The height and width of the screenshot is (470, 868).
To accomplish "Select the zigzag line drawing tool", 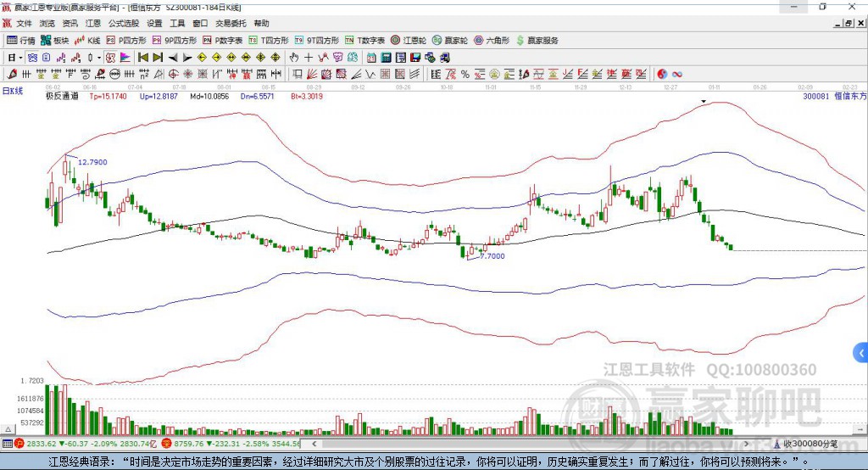I will pyautogui.click(x=370, y=75).
